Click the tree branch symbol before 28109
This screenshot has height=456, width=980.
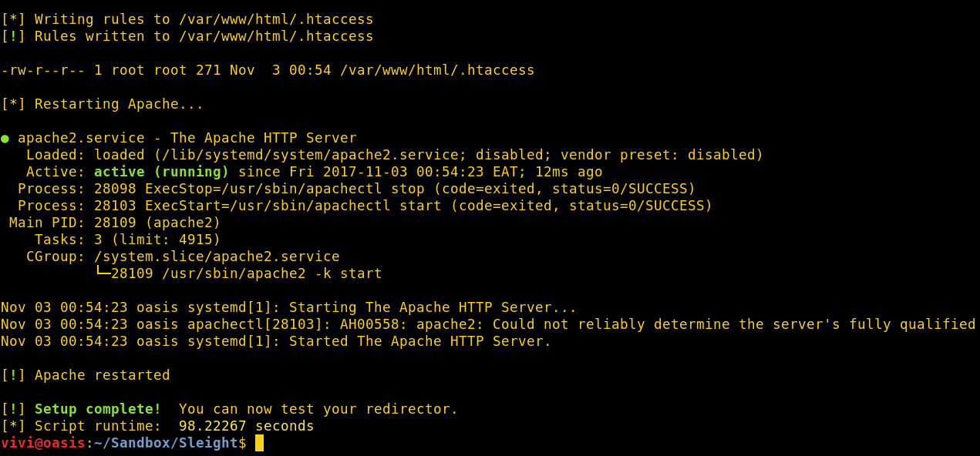click(103, 273)
